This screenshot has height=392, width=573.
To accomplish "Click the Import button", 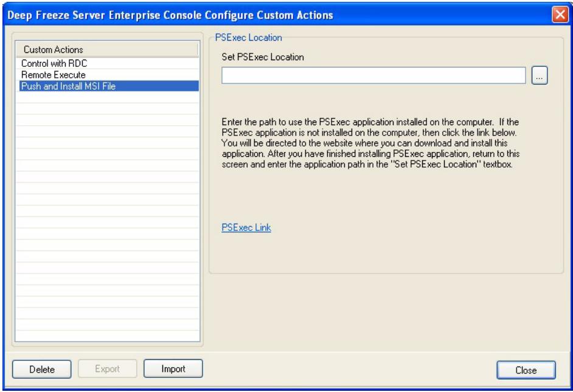I will coord(173,369).
